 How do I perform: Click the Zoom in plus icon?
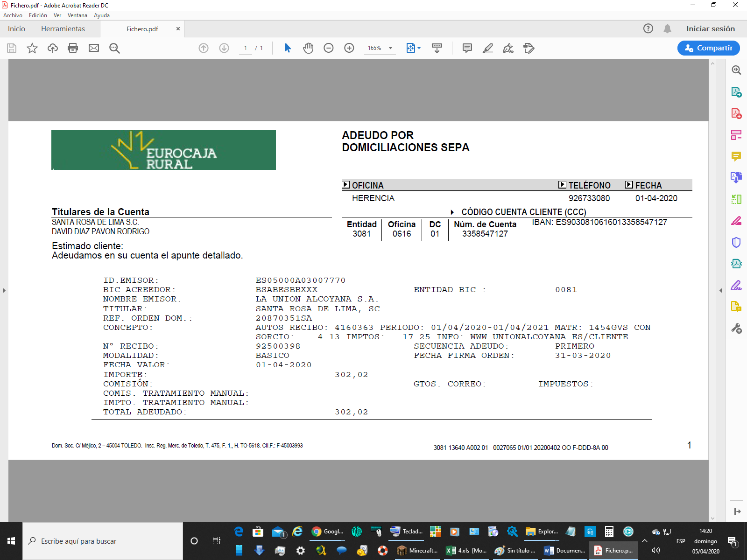tap(349, 48)
